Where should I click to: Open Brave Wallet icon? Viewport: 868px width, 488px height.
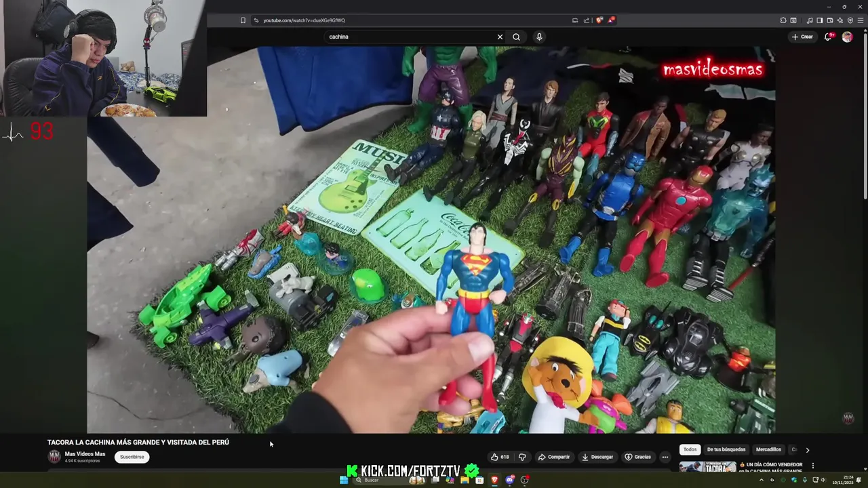point(830,20)
